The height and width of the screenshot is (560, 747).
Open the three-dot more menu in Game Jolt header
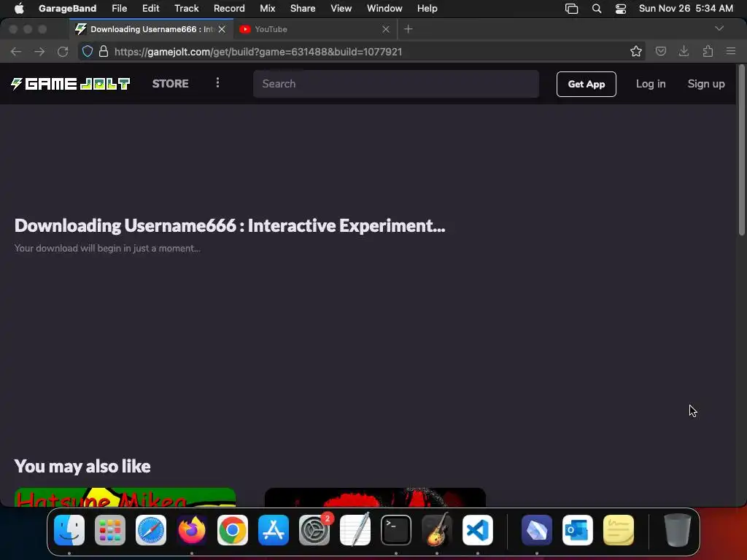coord(217,83)
